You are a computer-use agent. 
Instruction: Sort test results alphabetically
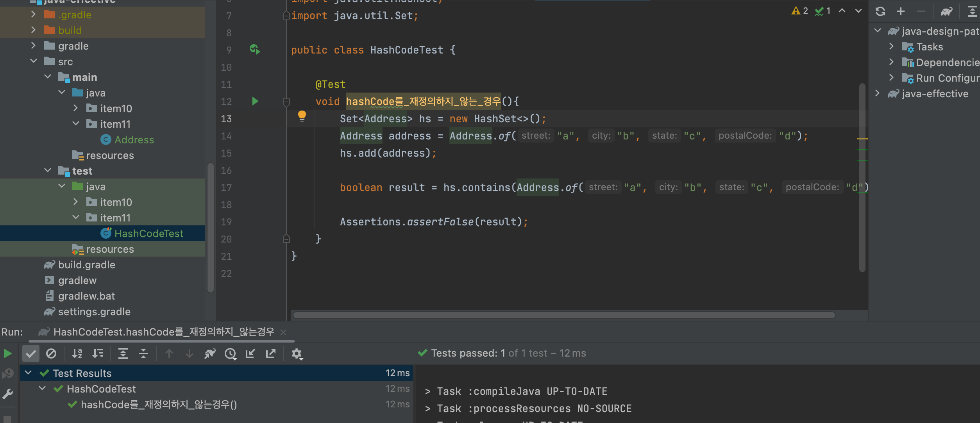(77, 353)
